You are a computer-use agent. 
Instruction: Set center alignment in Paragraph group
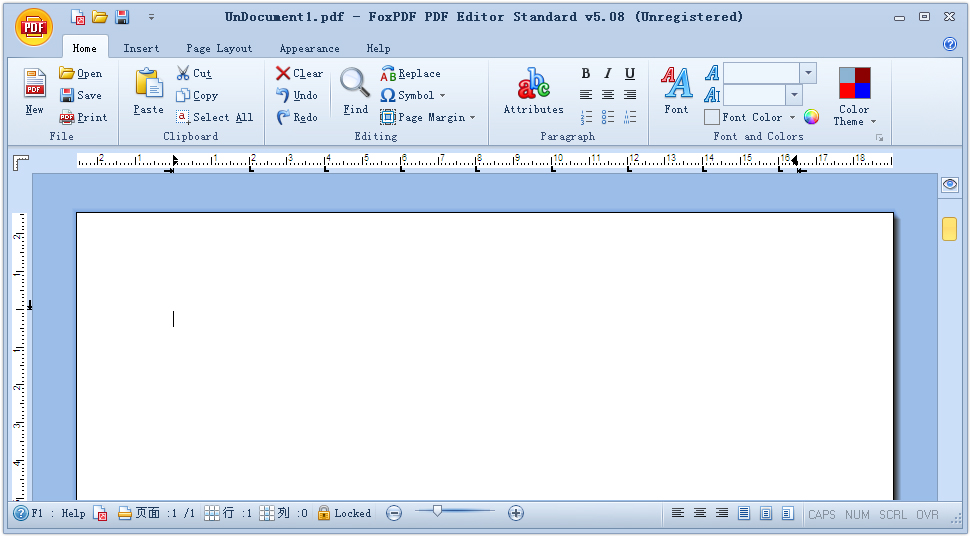608,95
